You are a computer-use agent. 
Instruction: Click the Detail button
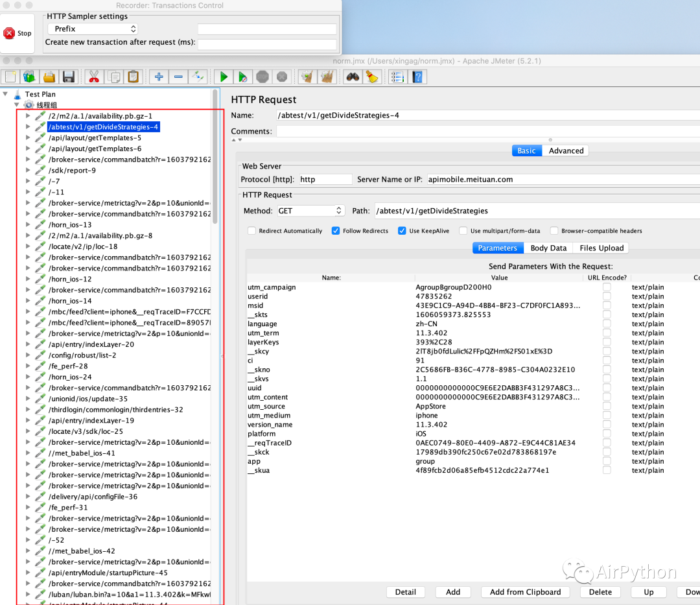(x=405, y=592)
